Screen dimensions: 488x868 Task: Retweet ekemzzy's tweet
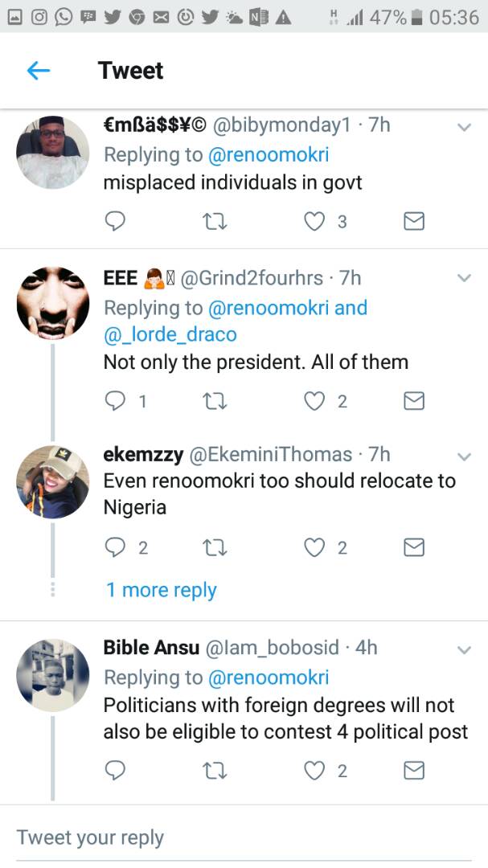point(215,548)
